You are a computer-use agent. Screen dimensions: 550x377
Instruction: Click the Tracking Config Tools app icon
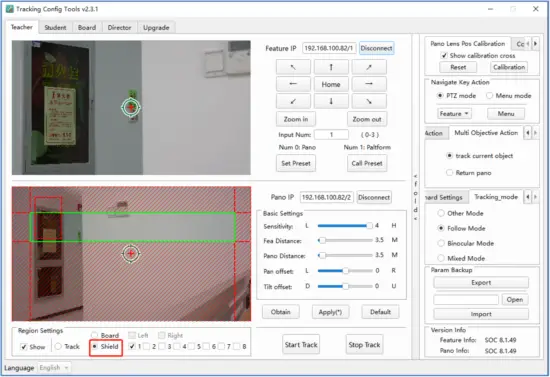pos(10,9)
